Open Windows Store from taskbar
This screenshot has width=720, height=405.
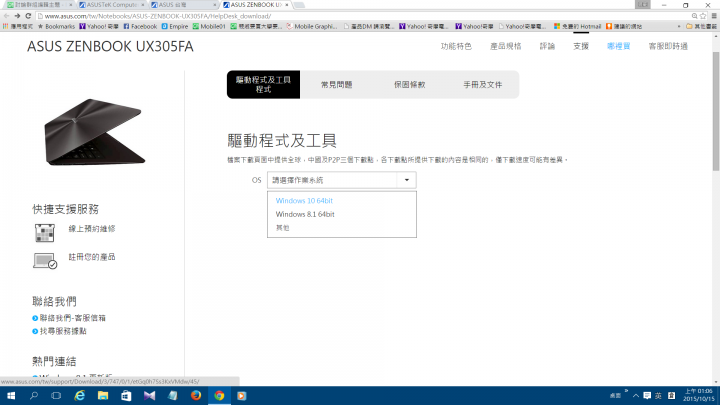[126, 395]
